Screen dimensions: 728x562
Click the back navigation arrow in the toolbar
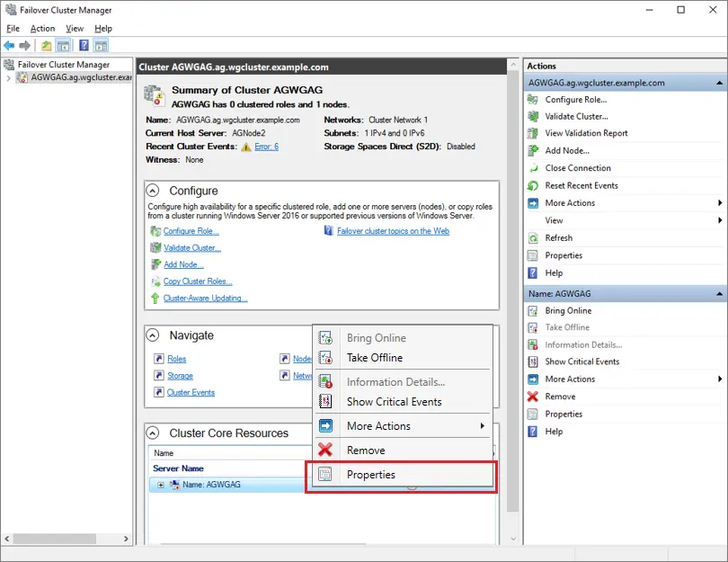pyautogui.click(x=10, y=46)
